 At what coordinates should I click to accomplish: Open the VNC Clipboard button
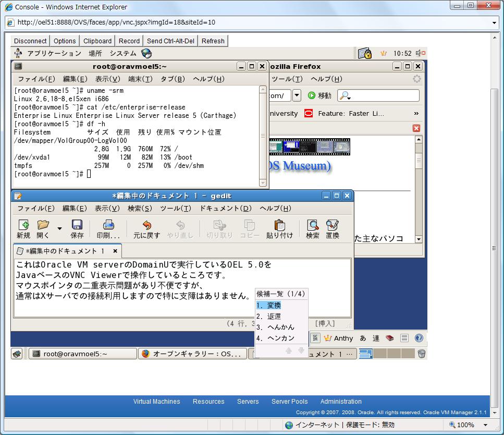point(97,41)
